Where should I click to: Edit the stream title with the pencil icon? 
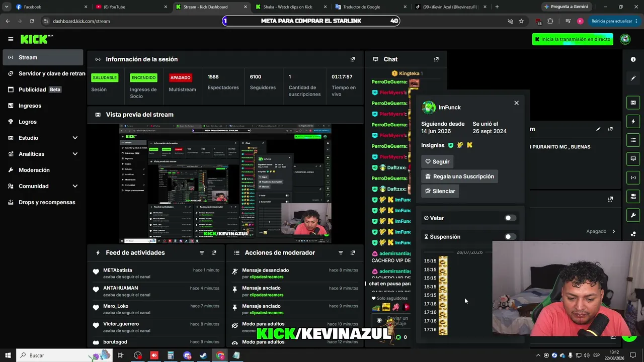[x=598, y=129]
